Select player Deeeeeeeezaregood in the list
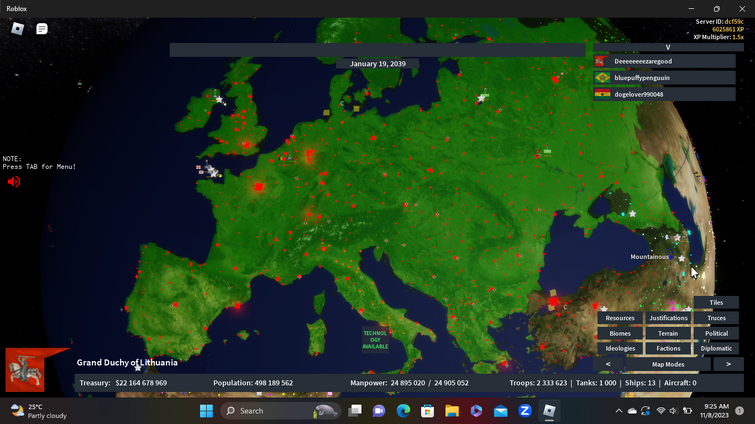 [x=664, y=61]
